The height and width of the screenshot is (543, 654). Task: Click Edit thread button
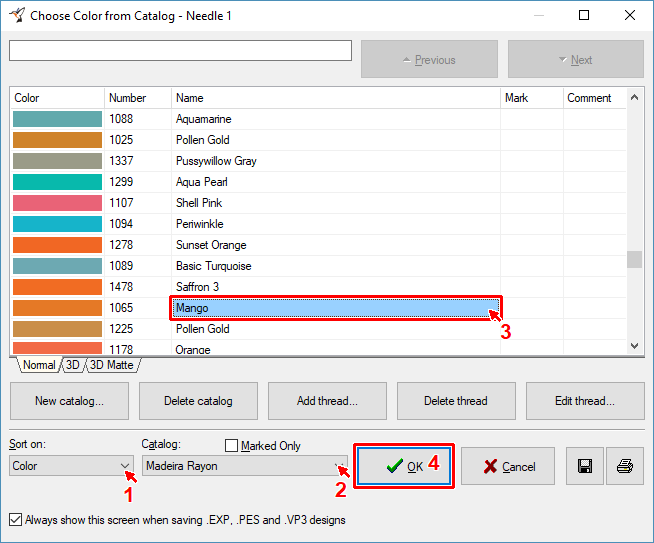(x=585, y=401)
